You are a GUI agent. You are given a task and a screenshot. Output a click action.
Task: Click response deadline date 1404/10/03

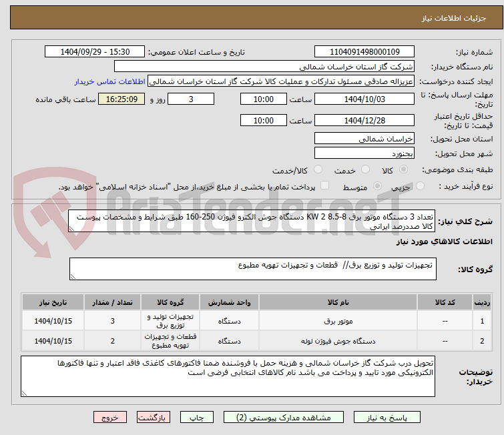pyautogui.click(x=364, y=99)
